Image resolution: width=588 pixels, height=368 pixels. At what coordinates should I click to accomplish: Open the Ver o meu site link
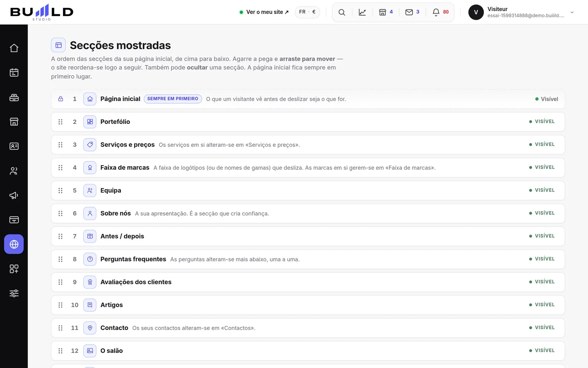point(264,12)
